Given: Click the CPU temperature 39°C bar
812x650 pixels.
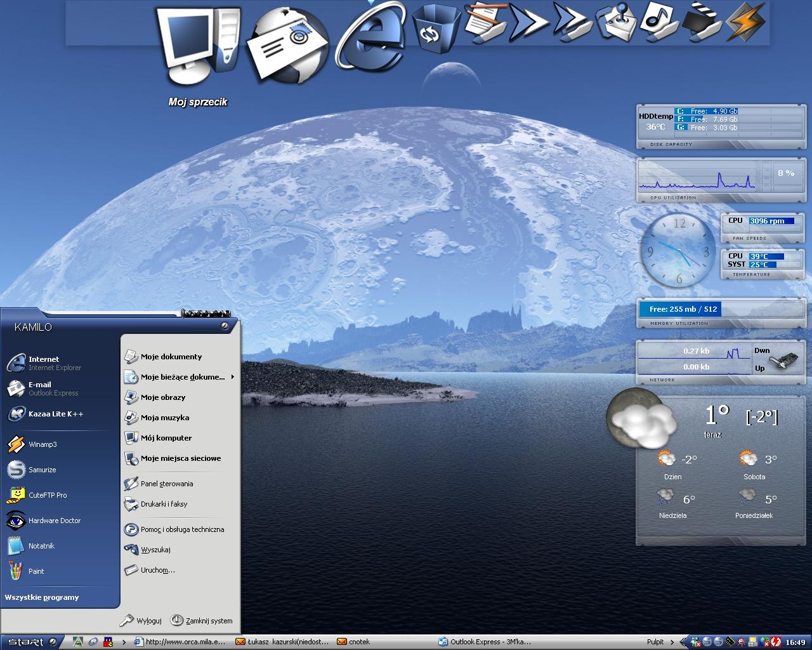Looking at the screenshot, I should pyautogui.click(x=766, y=256).
